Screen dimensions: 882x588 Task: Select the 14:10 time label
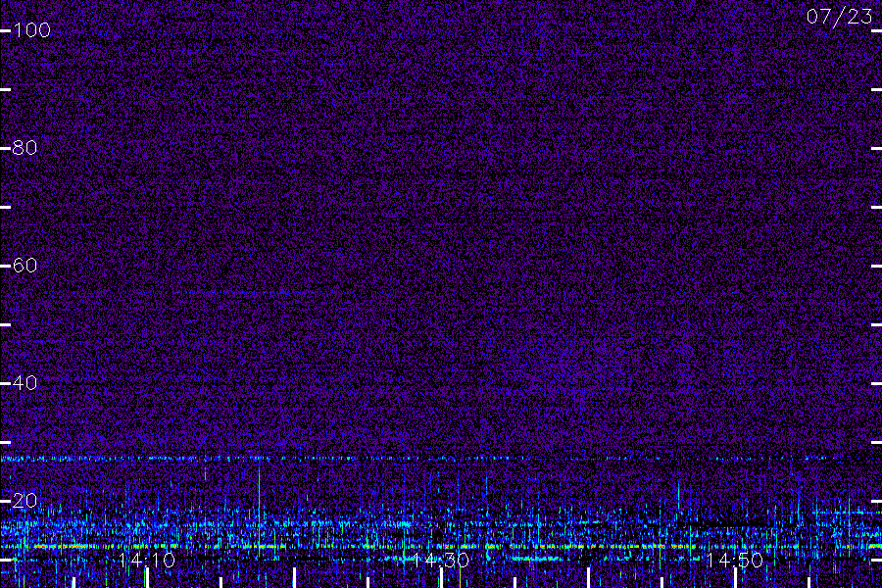click(x=147, y=560)
